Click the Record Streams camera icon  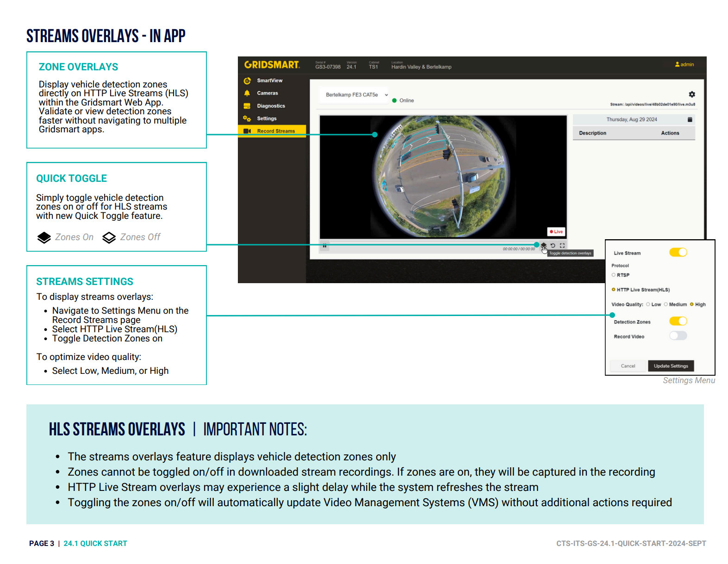[247, 131]
